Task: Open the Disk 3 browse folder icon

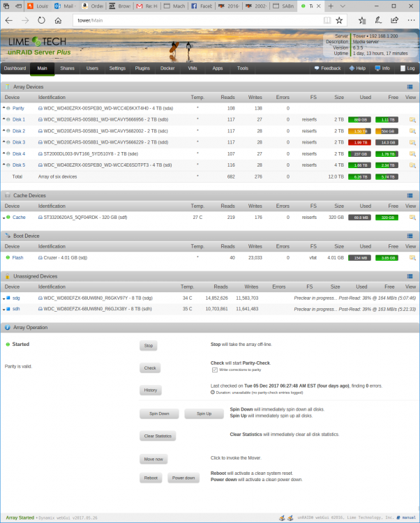Action: pyautogui.click(x=412, y=142)
